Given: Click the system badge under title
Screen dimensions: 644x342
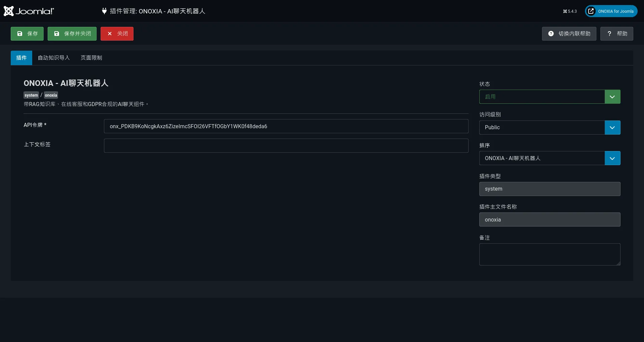Looking at the screenshot, I should pos(31,95).
